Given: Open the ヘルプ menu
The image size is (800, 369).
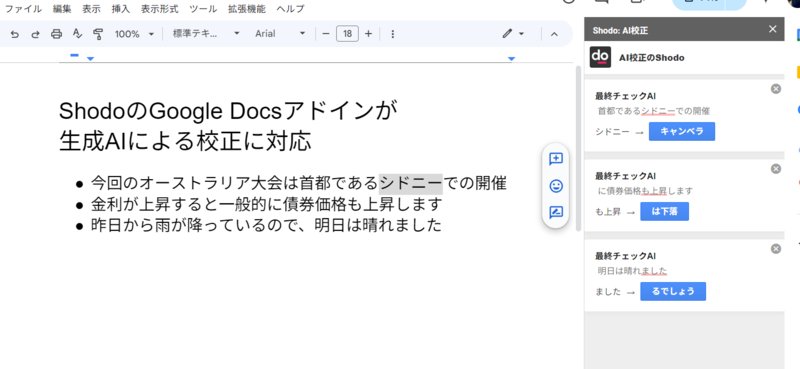Looking at the screenshot, I should (x=290, y=9).
